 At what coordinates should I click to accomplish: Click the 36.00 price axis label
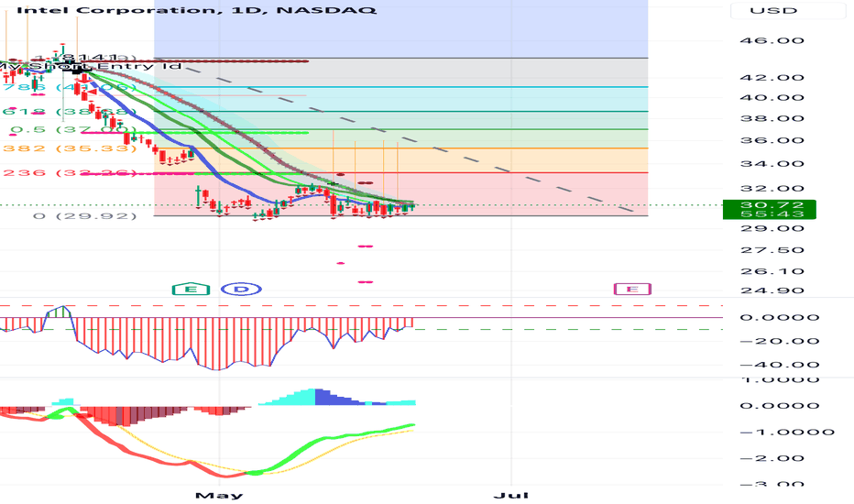coord(772,140)
